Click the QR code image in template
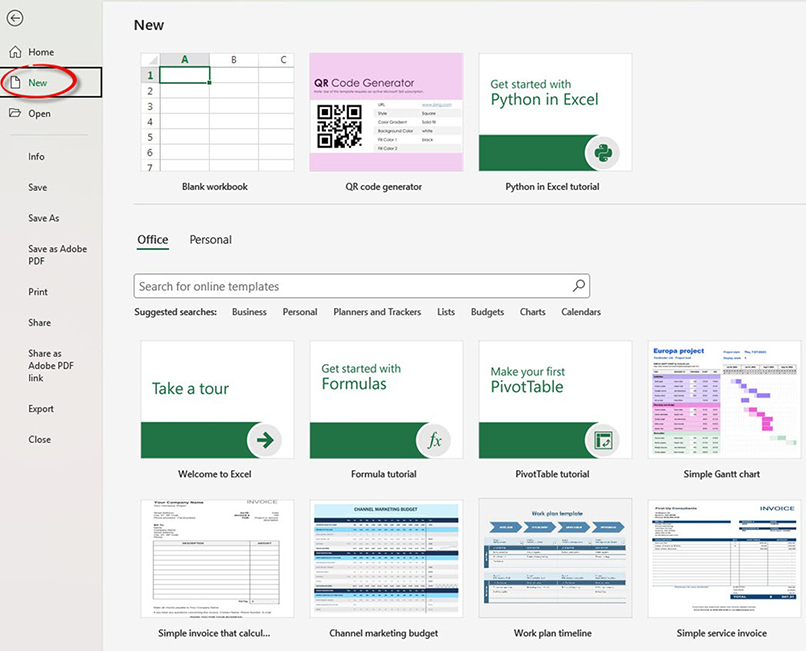 [339, 126]
